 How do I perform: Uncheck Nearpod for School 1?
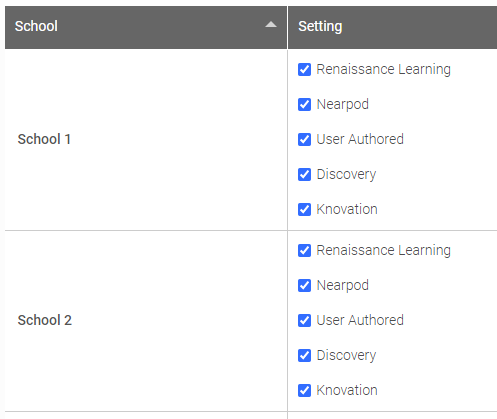tap(304, 104)
